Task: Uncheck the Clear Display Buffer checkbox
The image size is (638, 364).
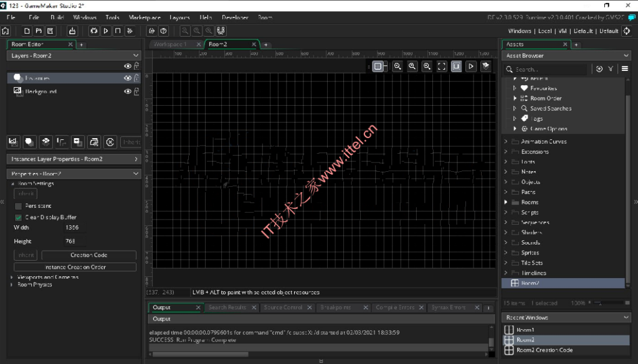Action: [17, 217]
